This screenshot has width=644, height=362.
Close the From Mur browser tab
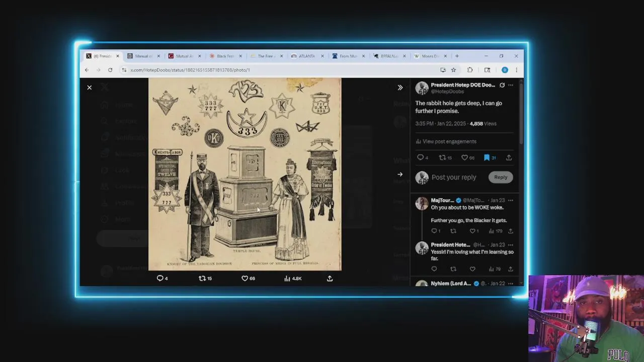click(363, 56)
